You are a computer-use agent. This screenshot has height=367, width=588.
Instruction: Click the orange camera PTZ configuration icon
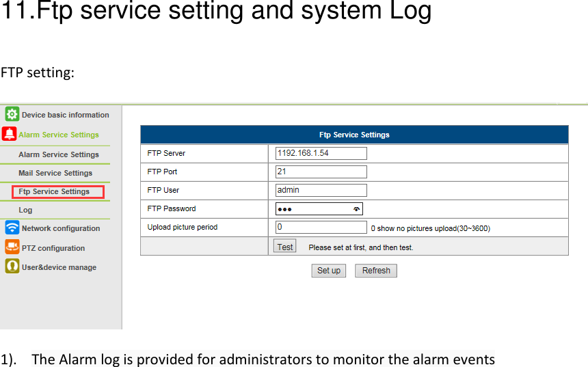pos(12,247)
